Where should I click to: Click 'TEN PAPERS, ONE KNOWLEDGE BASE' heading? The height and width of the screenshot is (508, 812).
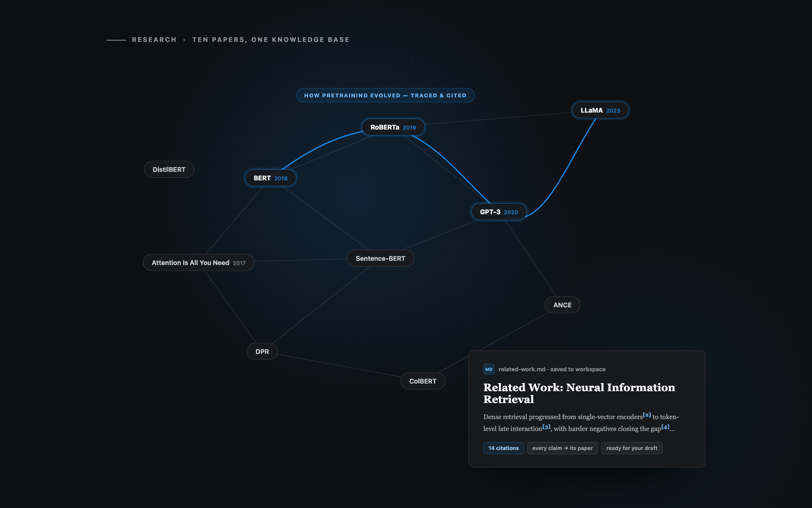pyautogui.click(x=271, y=40)
